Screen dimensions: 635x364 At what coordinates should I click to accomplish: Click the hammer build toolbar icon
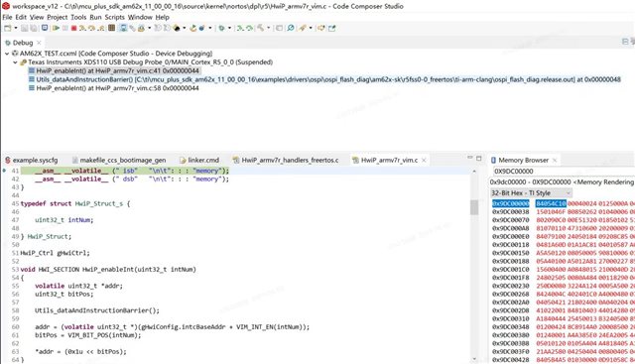point(260,28)
